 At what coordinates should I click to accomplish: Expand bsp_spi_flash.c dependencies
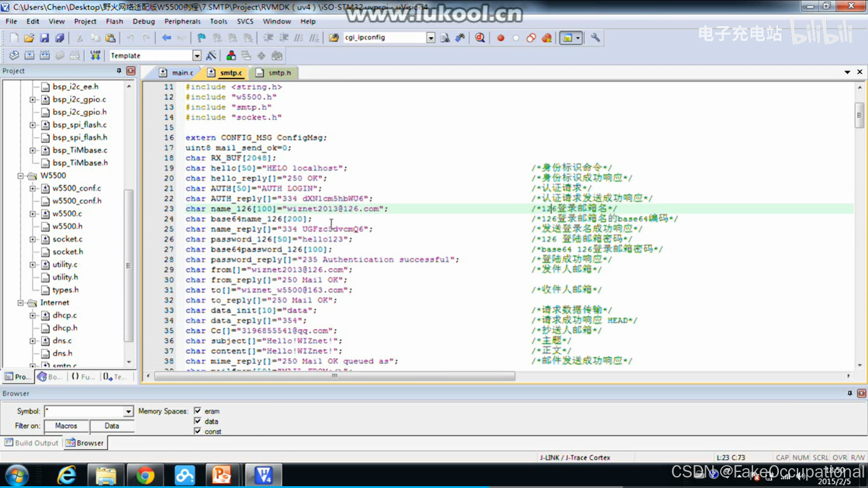33,125
